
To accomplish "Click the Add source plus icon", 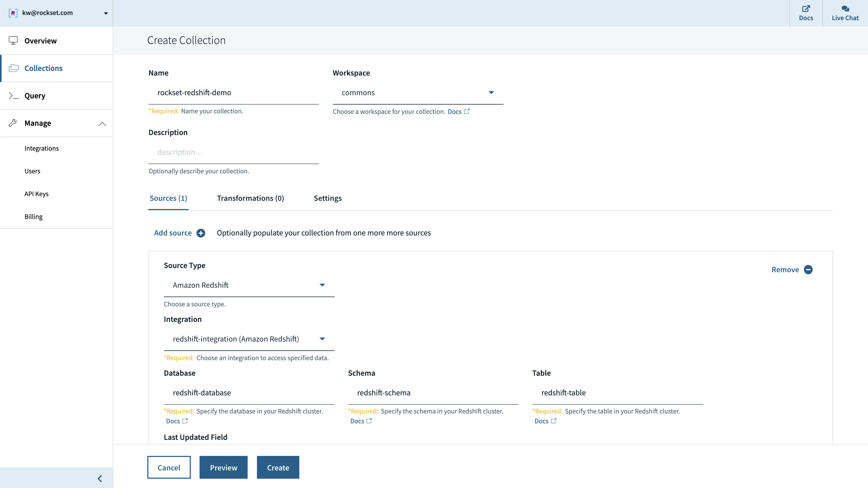I will 200,233.
